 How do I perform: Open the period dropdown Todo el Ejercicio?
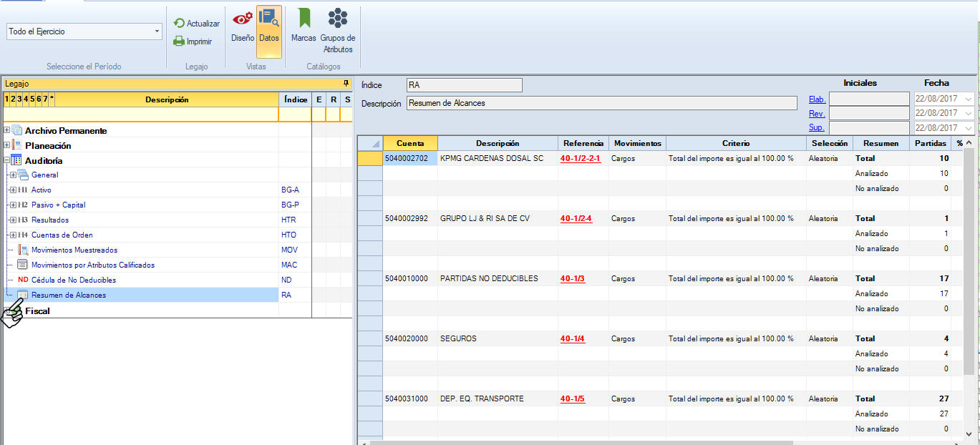point(157,32)
